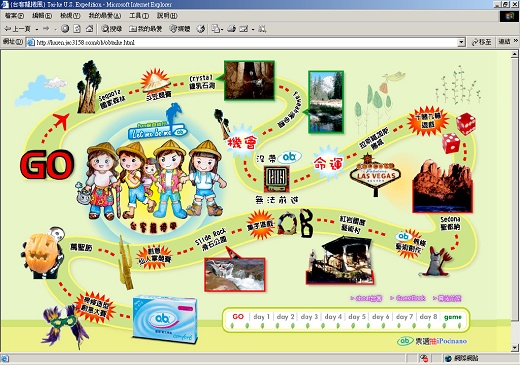
Task: Click the ob 藝術創作 starburst
Action: pyautogui.click(x=409, y=244)
